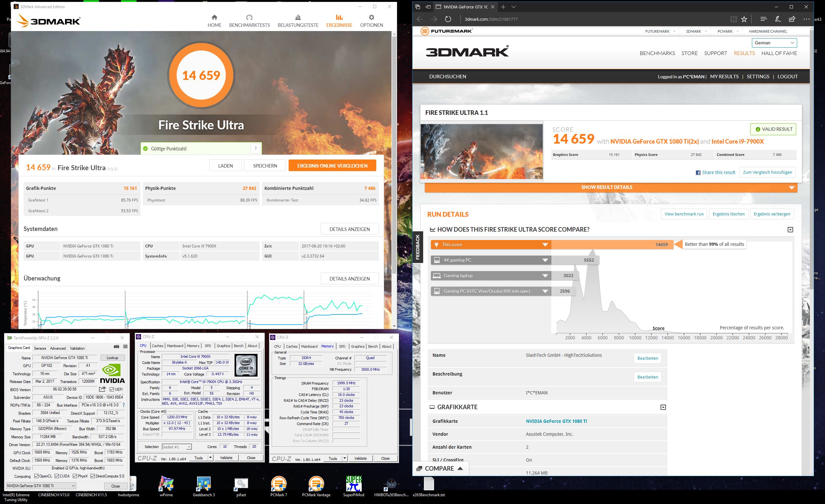Click browser back arrow
This screenshot has height=504, width=825.
click(x=420, y=19)
